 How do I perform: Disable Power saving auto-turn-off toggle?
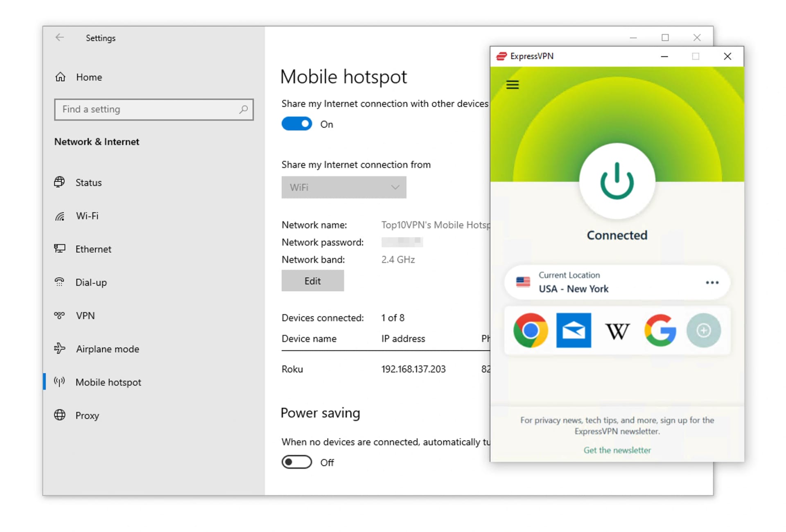point(297,462)
